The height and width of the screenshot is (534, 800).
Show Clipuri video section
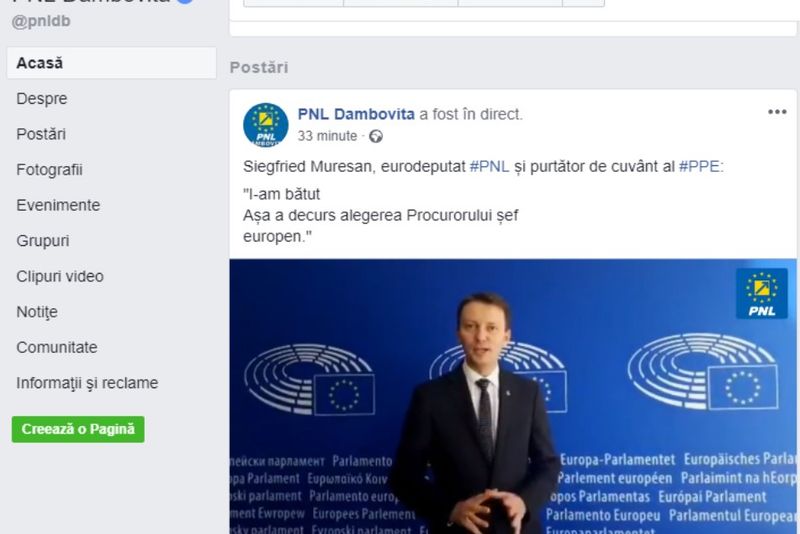point(60,276)
